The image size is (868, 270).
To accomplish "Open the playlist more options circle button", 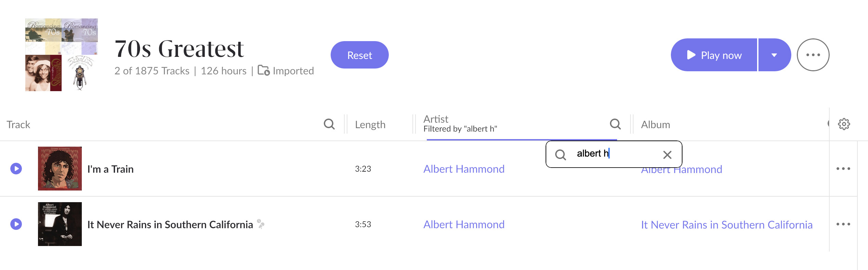I will click(813, 55).
